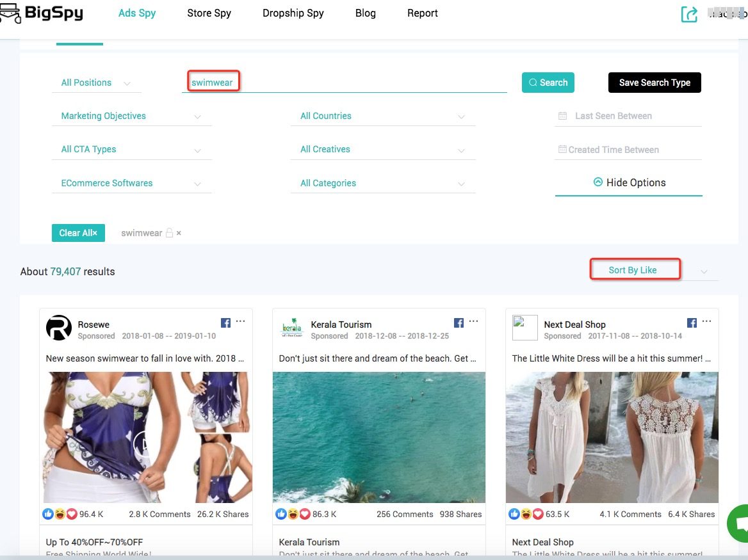Open more options dots on Kerala Tourism card

point(473,321)
